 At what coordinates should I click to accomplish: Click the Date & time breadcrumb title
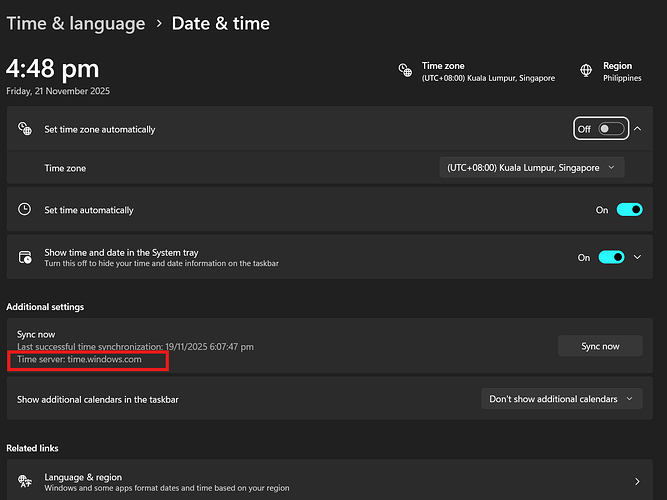click(x=220, y=23)
